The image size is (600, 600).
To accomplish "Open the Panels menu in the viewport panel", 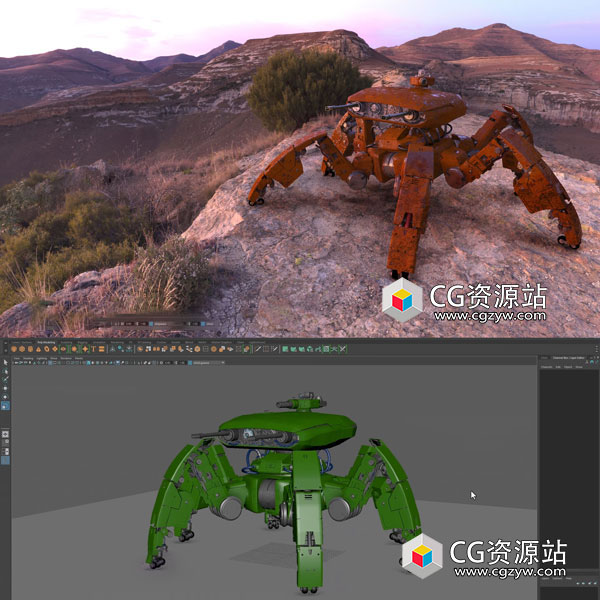I will tap(79, 358).
